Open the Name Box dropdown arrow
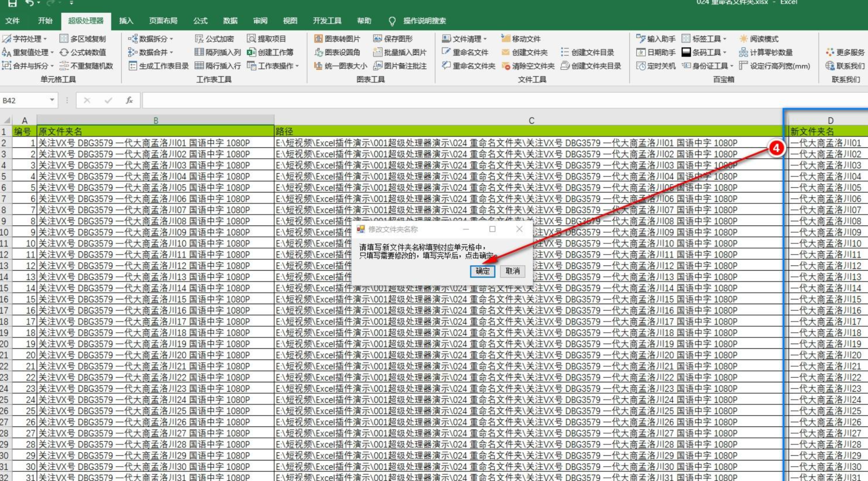 (52, 100)
